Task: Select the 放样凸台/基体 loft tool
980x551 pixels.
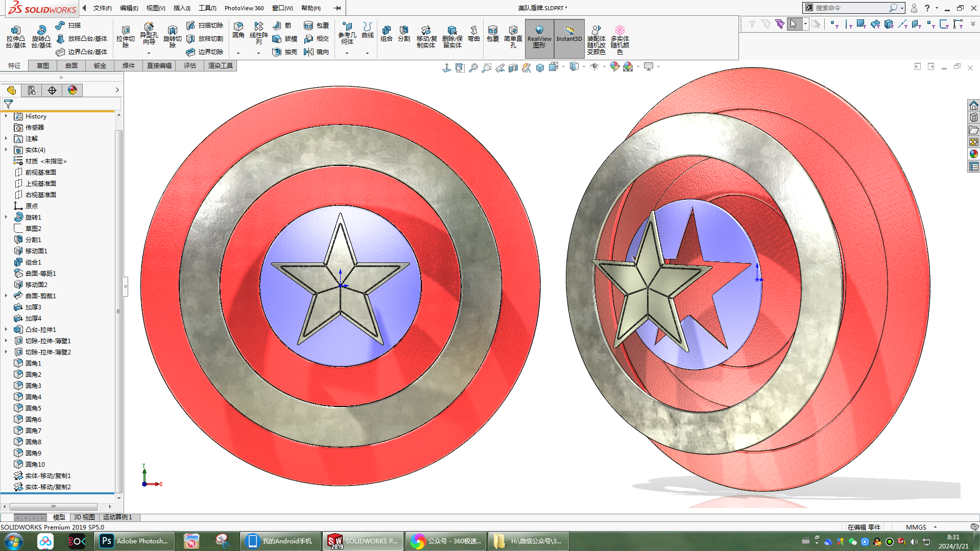Action: point(82,38)
